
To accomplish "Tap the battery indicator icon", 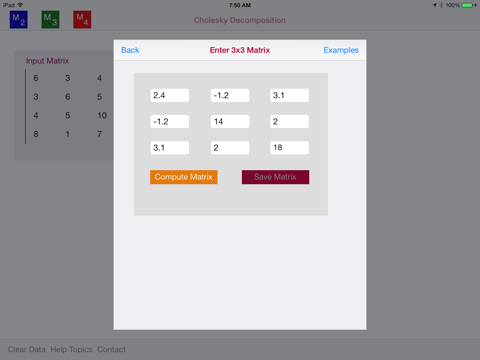I will point(468,5).
